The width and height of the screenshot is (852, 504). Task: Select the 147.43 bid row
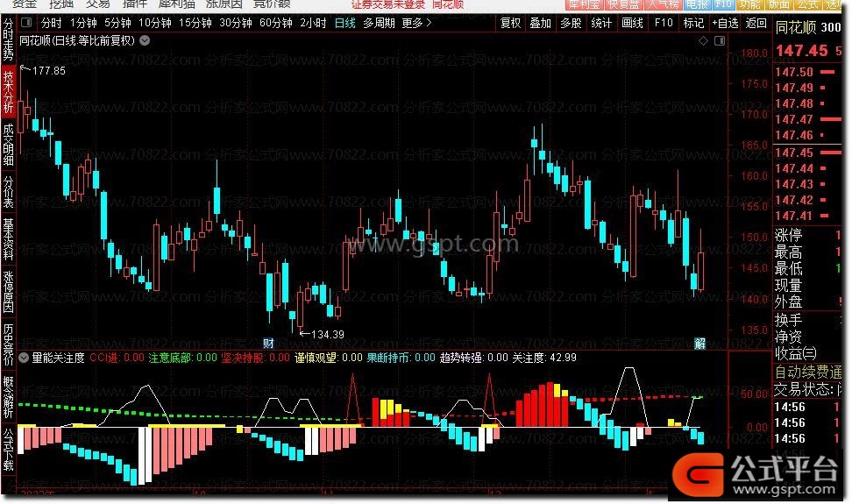pos(807,184)
